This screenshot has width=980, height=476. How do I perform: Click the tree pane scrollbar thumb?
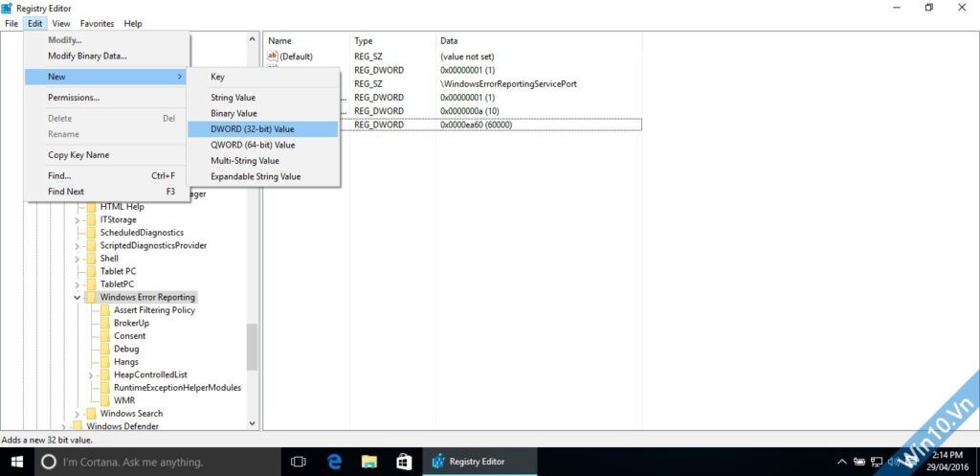click(x=253, y=347)
